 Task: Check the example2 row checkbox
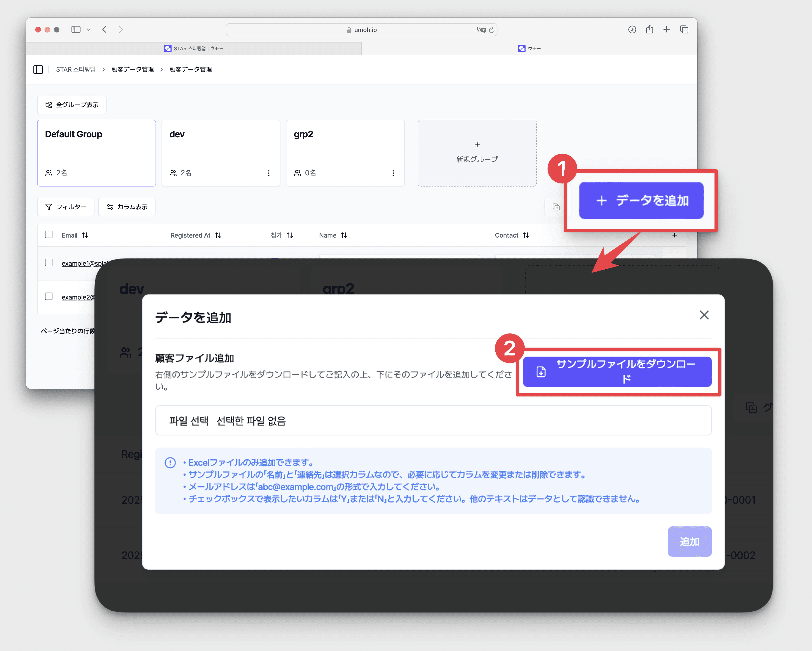(49, 296)
